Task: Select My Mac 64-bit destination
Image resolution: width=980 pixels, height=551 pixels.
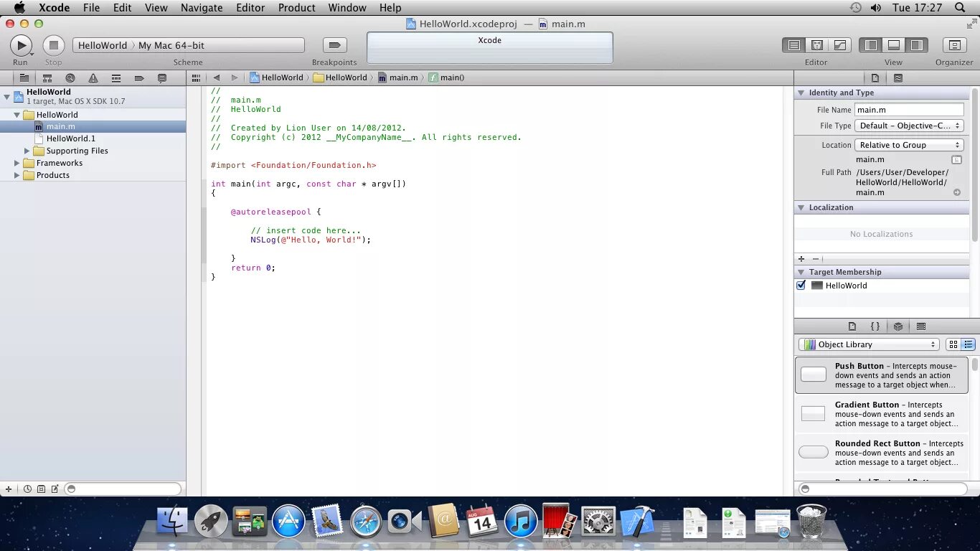Action: point(171,45)
